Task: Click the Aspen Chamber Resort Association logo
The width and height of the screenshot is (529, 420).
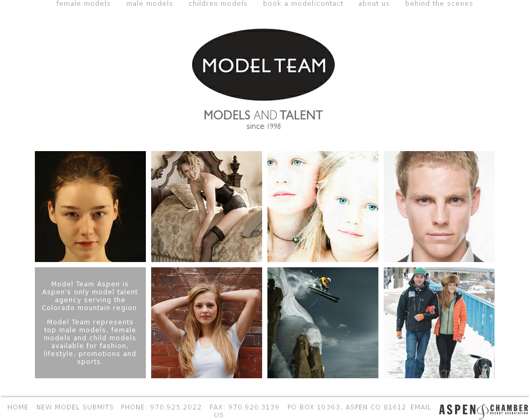Action: point(483,409)
